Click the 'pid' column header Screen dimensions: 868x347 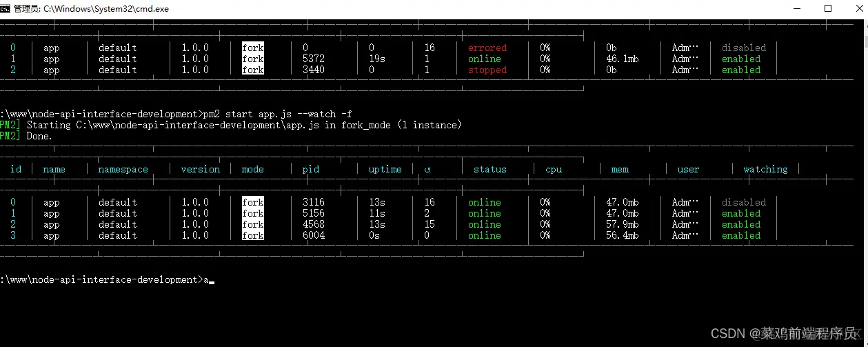pyautogui.click(x=311, y=169)
